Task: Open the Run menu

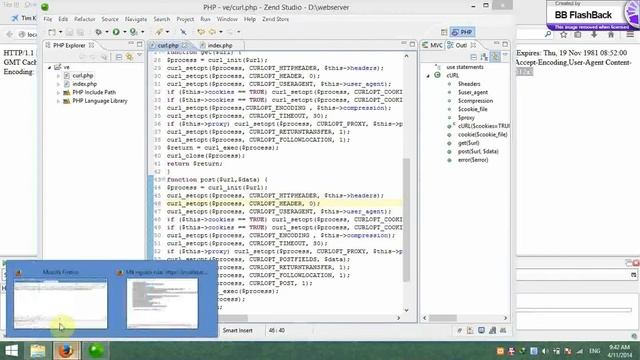Action: point(205,19)
